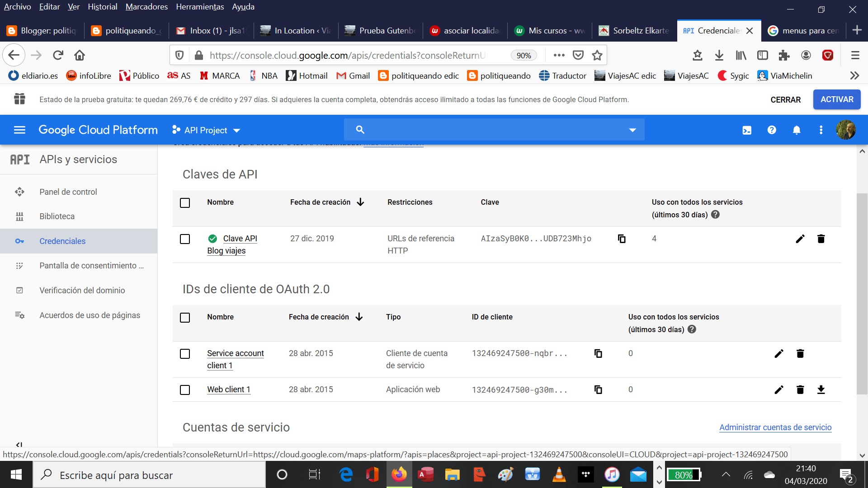The height and width of the screenshot is (488, 868).
Task: Show notifications bell panel
Action: [797, 130]
